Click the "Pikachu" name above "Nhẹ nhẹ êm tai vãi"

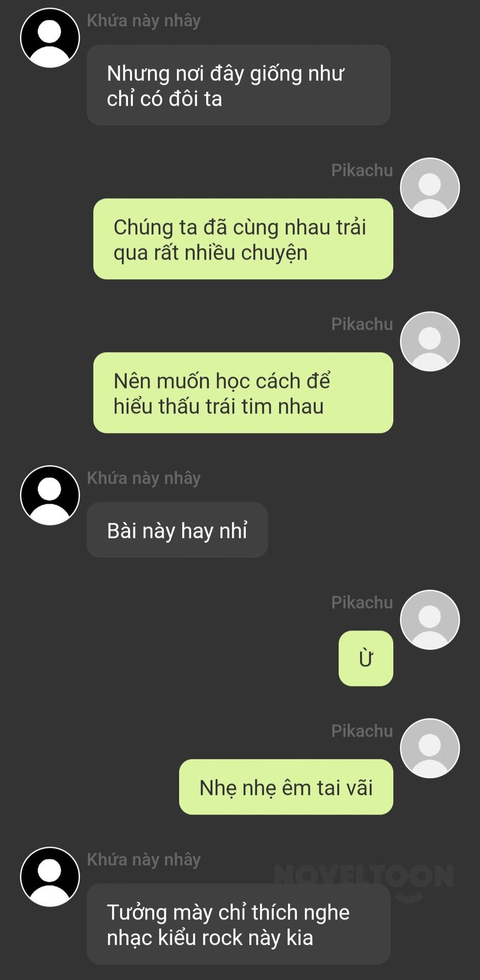click(362, 731)
